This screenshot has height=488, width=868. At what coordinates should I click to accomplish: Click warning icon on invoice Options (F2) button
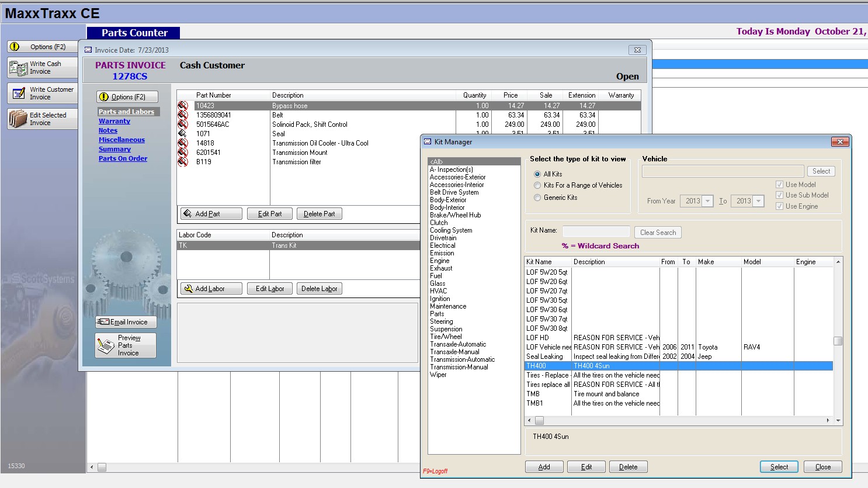pyautogui.click(x=104, y=97)
